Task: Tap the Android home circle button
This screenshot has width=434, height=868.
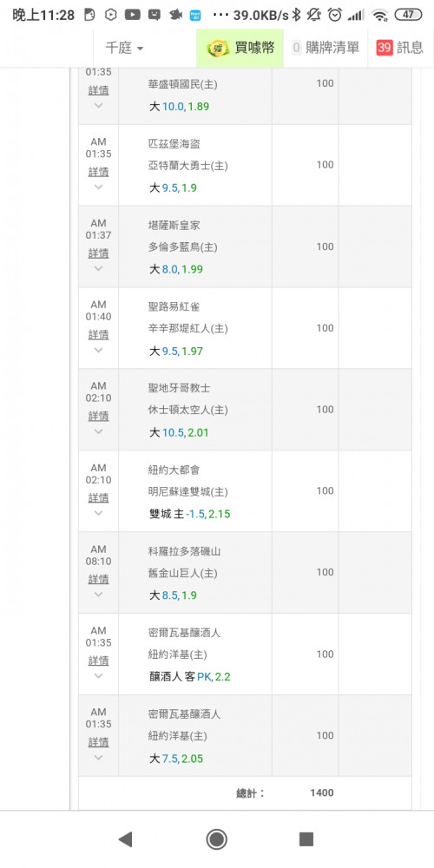Action: pos(216,839)
